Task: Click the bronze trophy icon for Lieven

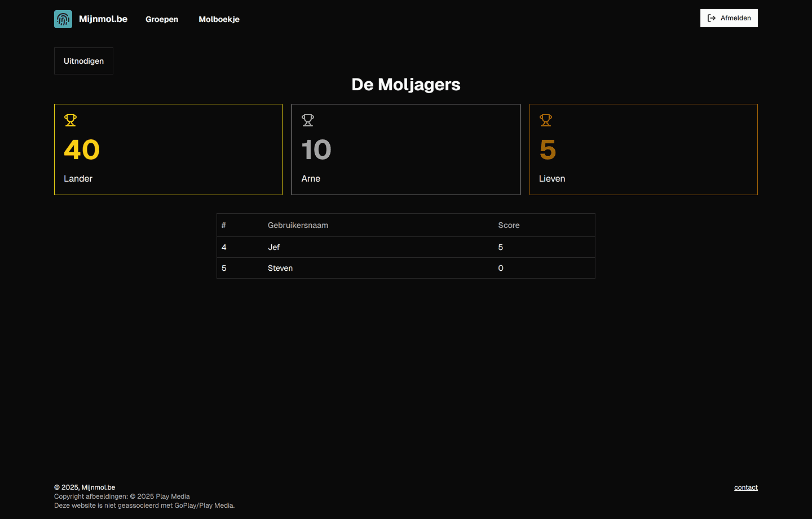Action: pyautogui.click(x=546, y=120)
